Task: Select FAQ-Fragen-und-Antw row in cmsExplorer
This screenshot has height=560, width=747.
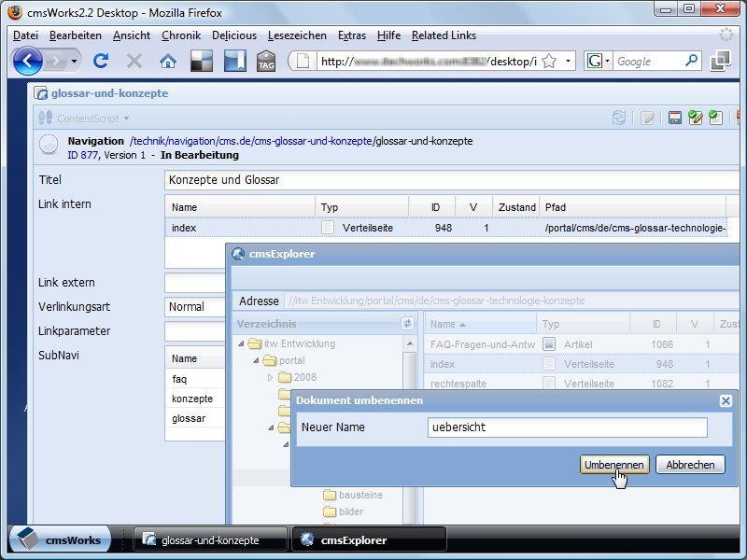Action: coord(581,344)
